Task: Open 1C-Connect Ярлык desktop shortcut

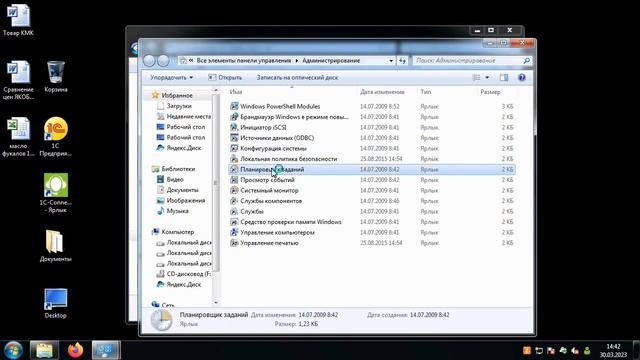Action: (56, 193)
